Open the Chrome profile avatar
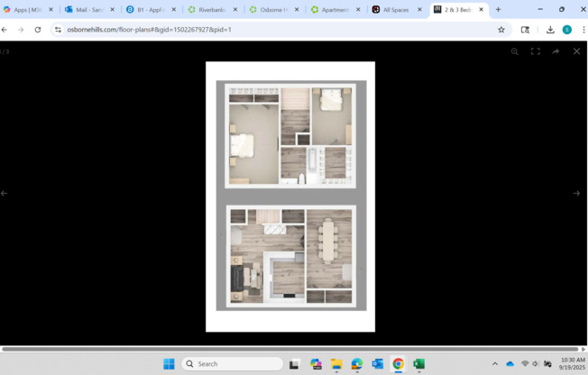Screen dimensions: 588x375 tap(567, 30)
